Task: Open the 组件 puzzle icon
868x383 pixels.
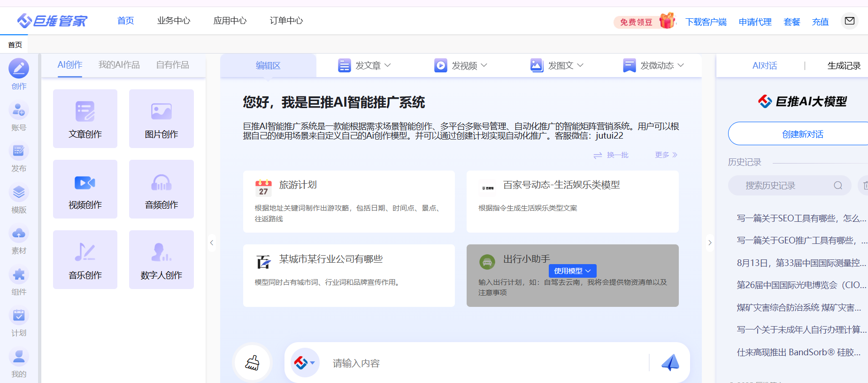Action: [19, 275]
